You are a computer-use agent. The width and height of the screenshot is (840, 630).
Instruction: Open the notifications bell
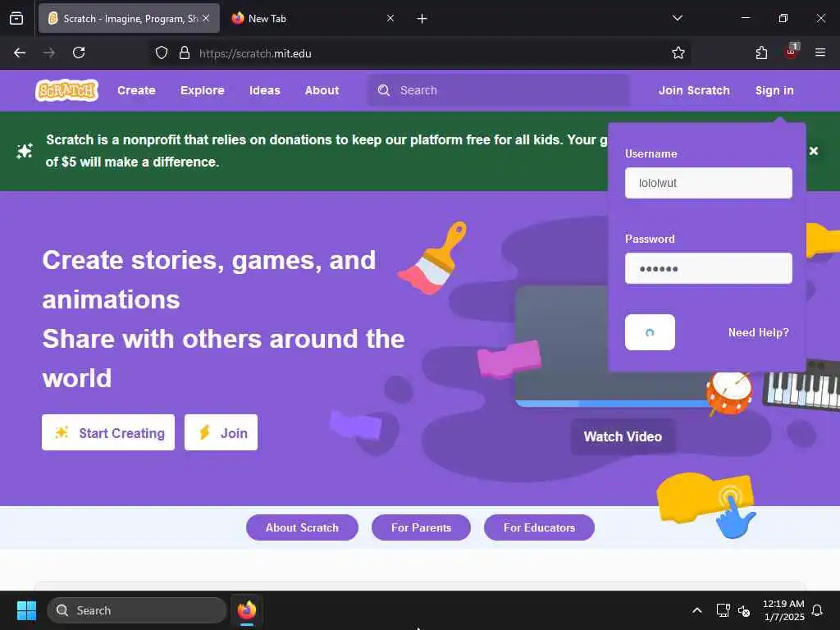[x=818, y=610]
